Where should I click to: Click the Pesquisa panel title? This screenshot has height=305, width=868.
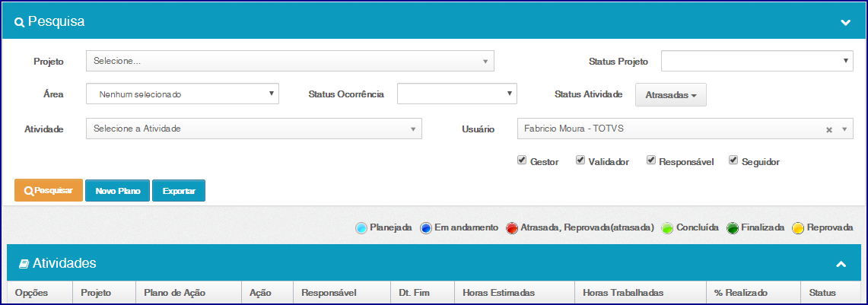[56, 22]
